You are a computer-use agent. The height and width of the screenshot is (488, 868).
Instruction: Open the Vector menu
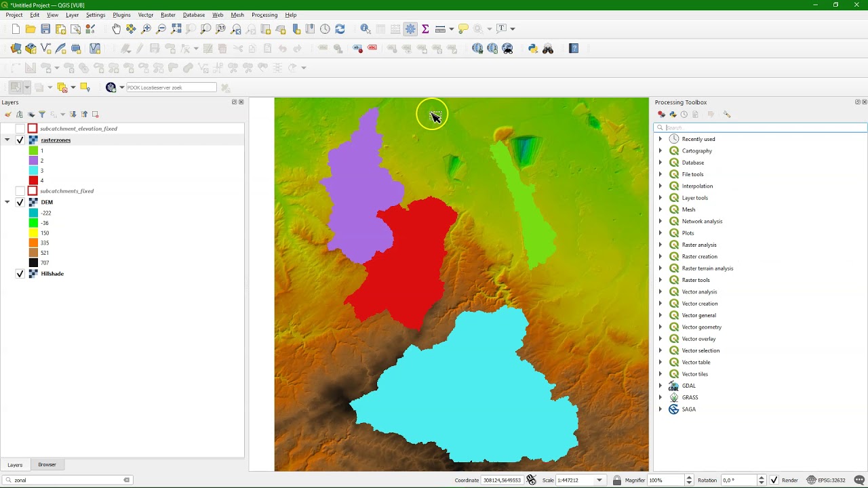coord(146,15)
